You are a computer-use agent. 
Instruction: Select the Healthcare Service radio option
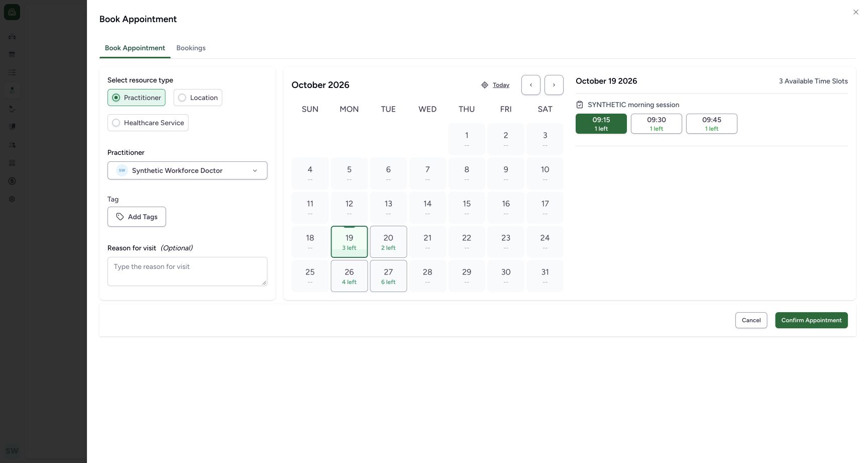[x=148, y=123]
